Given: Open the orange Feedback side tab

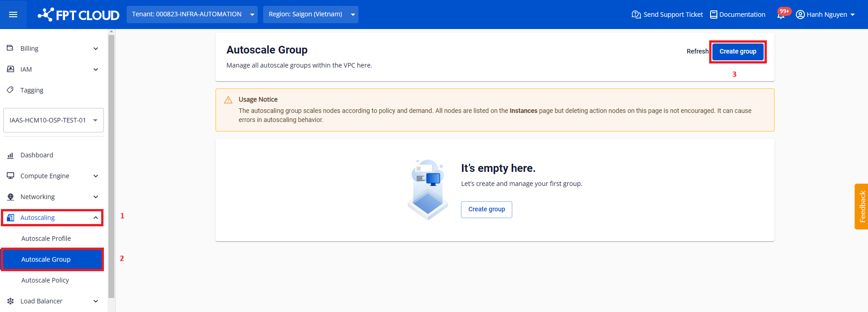Looking at the screenshot, I should [861, 206].
